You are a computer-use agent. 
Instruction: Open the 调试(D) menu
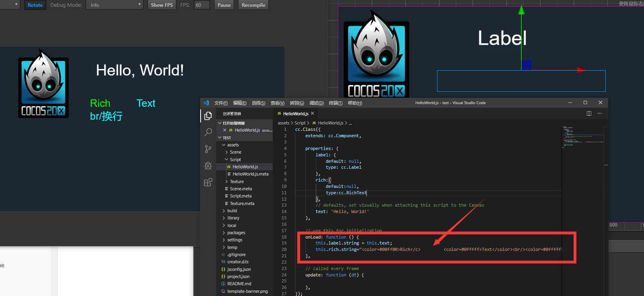click(316, 103)
